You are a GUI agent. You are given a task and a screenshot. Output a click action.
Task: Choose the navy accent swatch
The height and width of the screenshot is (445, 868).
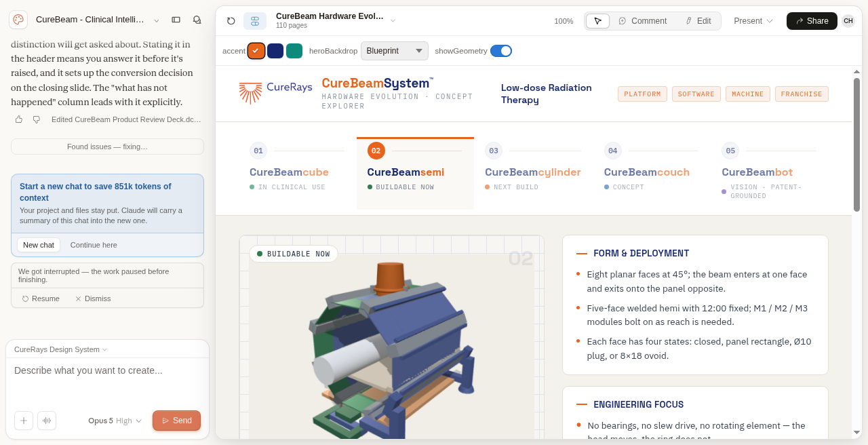[275, 51]
